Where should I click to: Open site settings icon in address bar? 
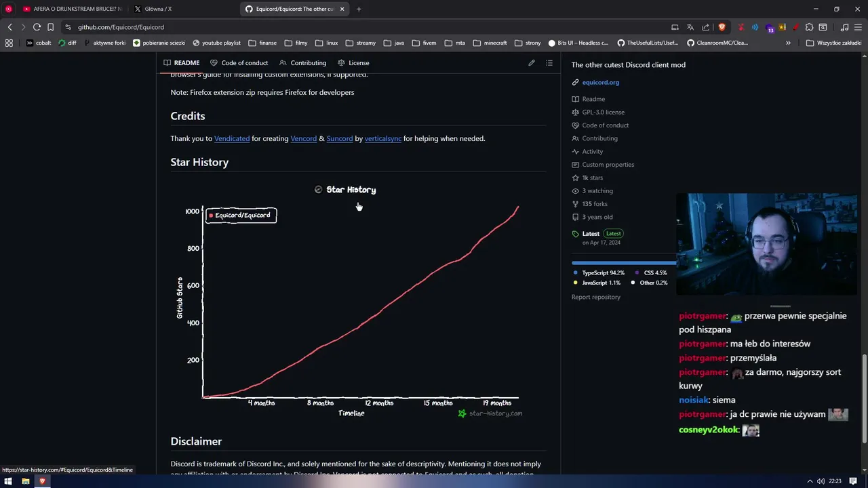pyautogui.click(x=68, y=27)
